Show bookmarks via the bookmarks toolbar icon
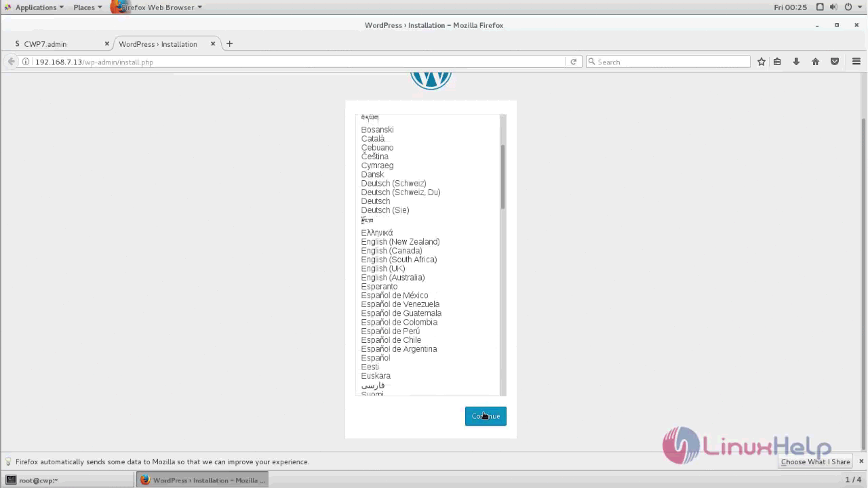 [777, 62]
